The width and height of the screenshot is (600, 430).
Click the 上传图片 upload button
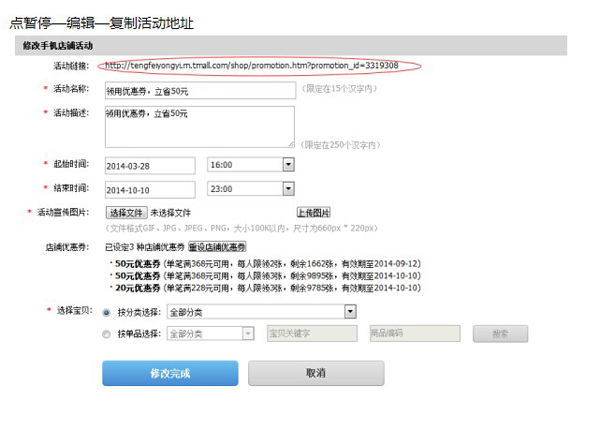pyautogui.click(x=314, y=212)
